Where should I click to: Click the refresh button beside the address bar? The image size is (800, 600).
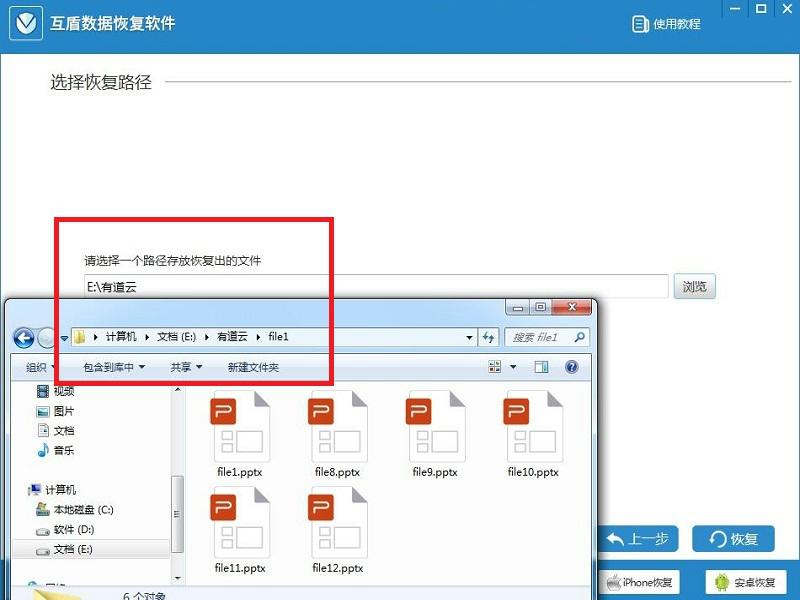pos(488,338)
